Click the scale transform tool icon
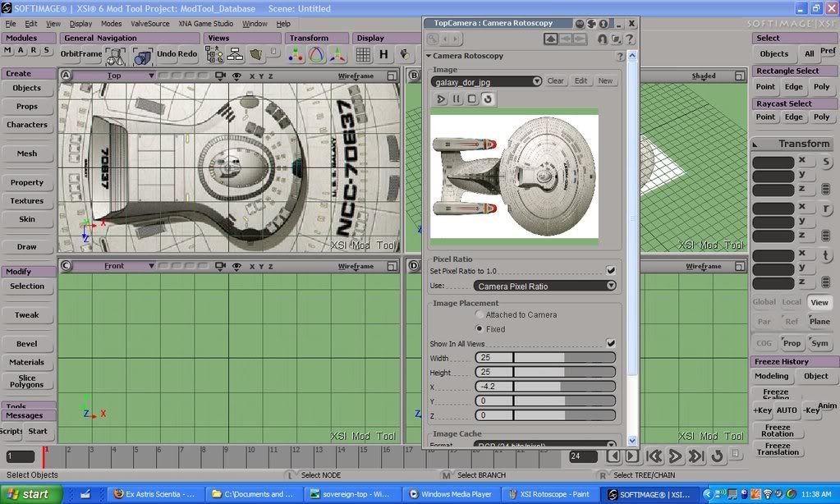Image resolution: width=840 pixels, height=504 pixels. [x=295, y=55]
